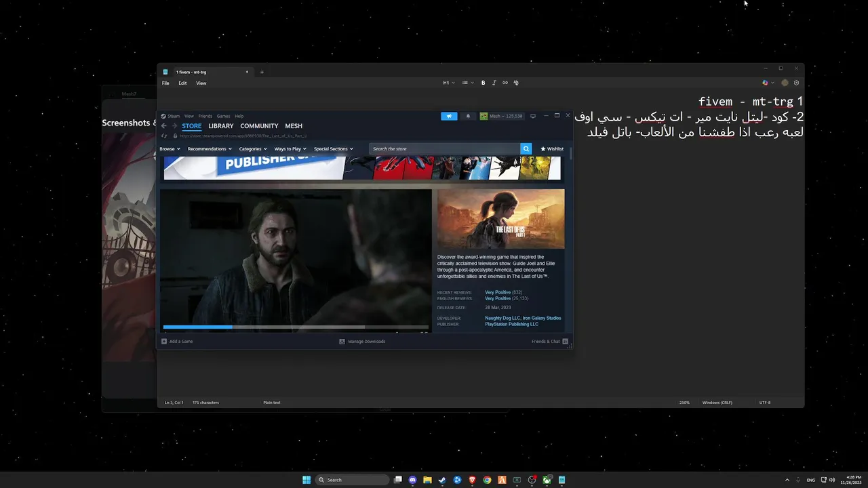868x488 pixels.
Task: Reload the Steam store page
Action: [164, 136]
